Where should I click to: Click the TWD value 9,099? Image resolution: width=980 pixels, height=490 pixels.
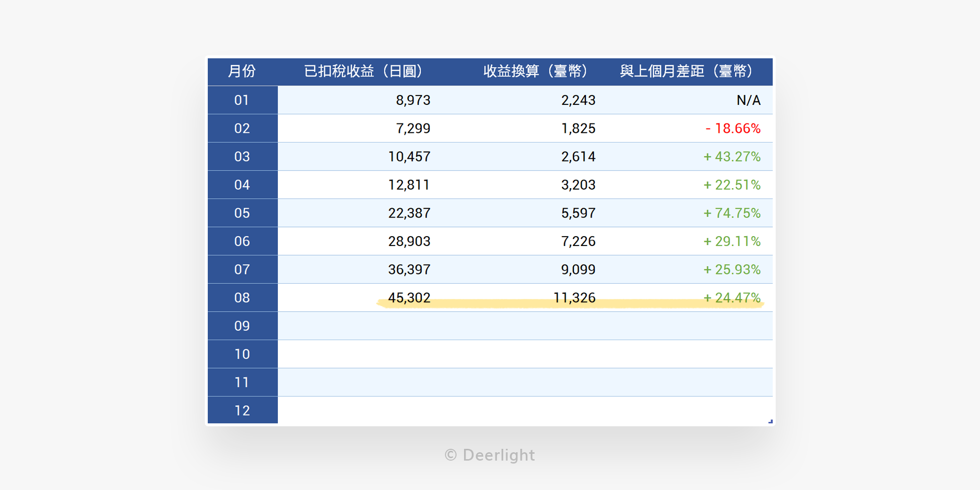point(578,269)
